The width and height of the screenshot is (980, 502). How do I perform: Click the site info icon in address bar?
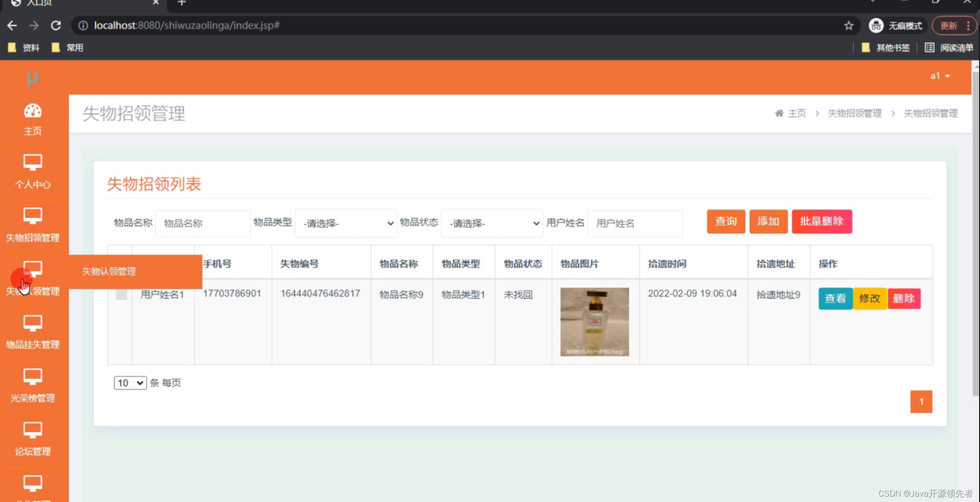83,26
